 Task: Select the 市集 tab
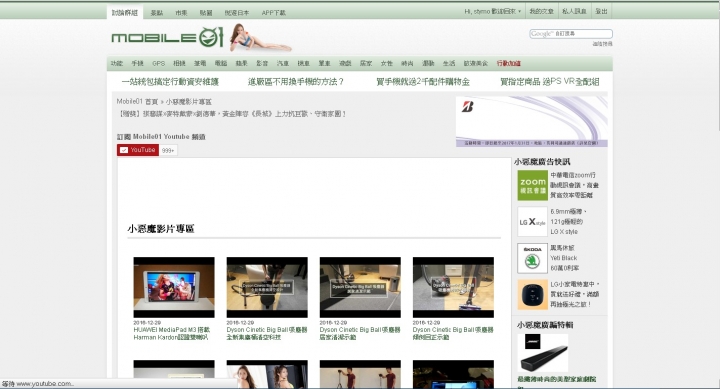pos(181,13)
